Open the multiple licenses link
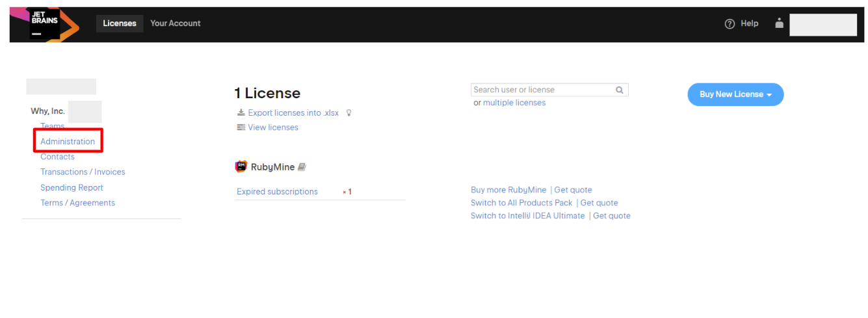The width and height of the screenshot is (868, 318). pyautogui.click(x=514, y=103)
